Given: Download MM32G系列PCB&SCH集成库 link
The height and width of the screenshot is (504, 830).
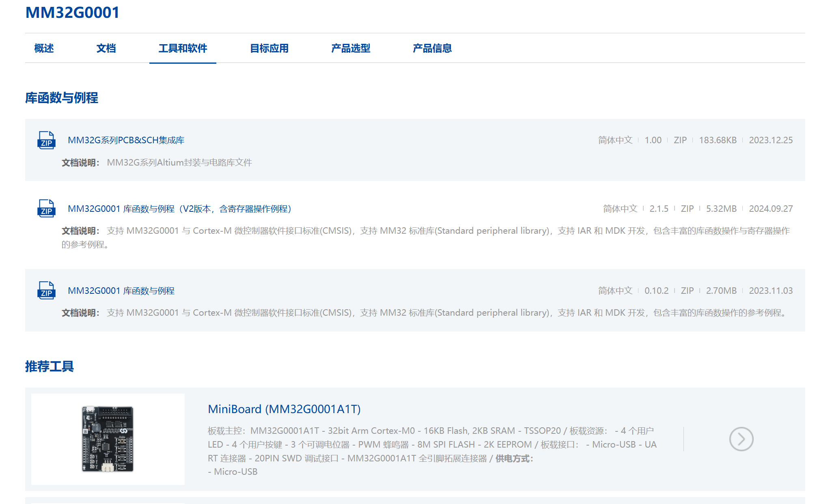Looking at the screenshot, I should click(126, 140).
